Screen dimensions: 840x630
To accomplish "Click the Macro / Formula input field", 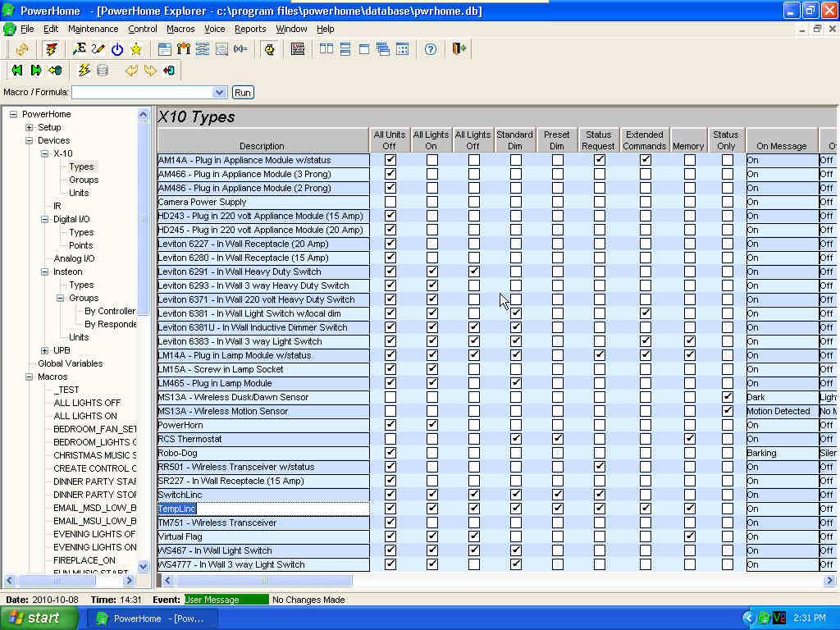I will pos(143,92).
